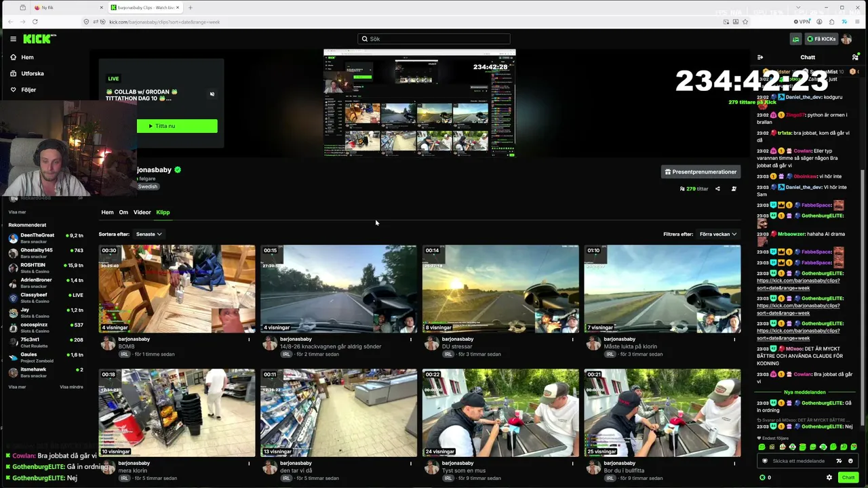Open the DU stressar clip thumbnail

tap(500, 289)
